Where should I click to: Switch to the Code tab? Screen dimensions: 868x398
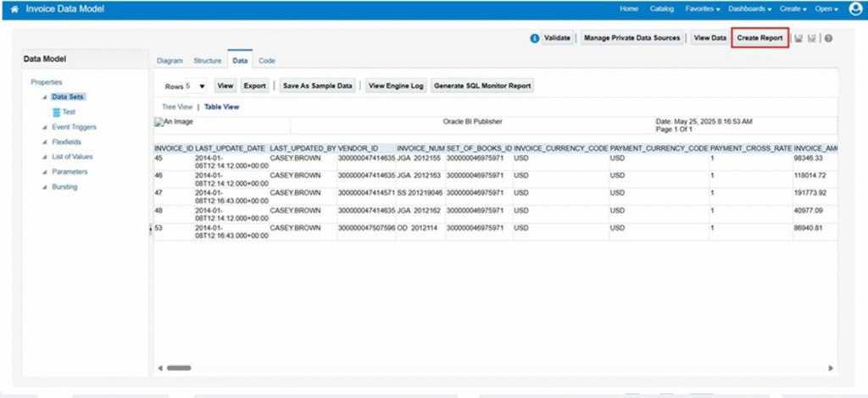[x=267, y=61]
